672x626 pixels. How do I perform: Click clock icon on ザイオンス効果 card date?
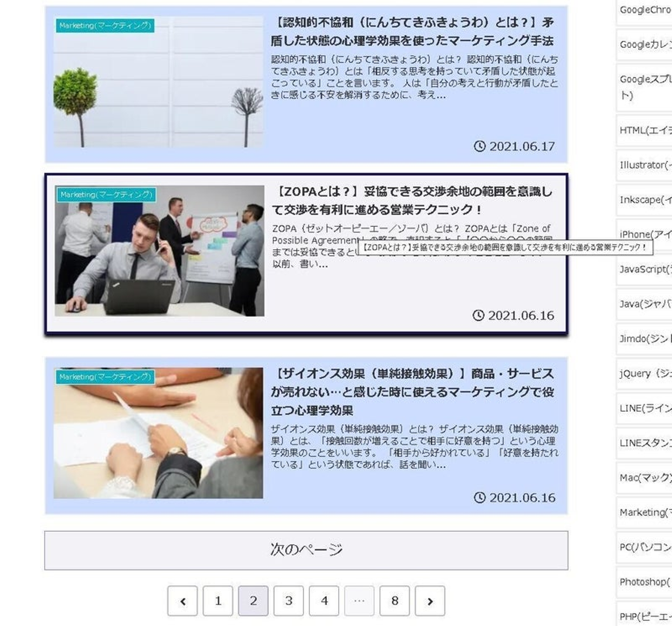click(479, 498)
